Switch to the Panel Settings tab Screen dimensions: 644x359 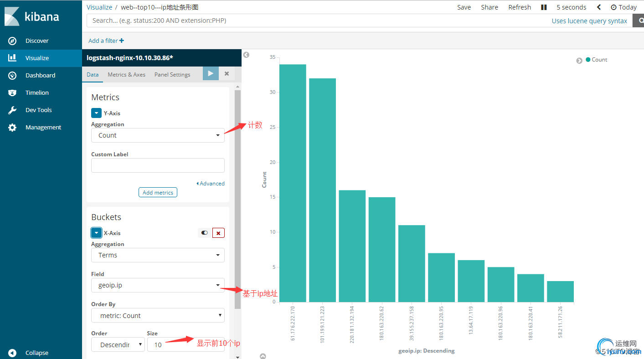pos(172,75)
